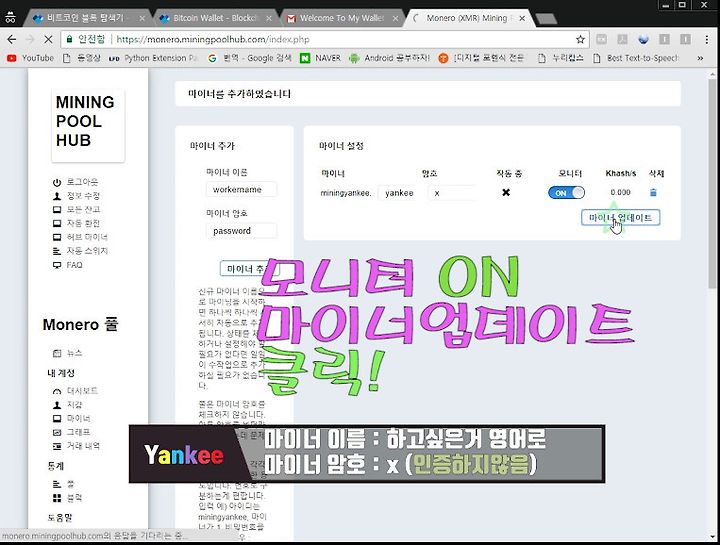Screen dimensions: 720x545
Task: Open 정보 수정 in the sidebar
Action: click(x=83, y=196)
